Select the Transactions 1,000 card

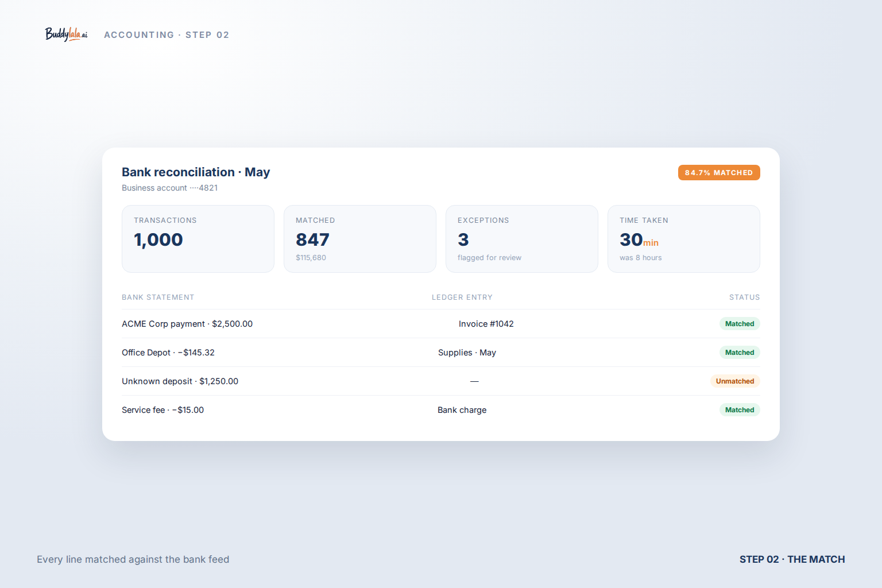coord(198,239)
